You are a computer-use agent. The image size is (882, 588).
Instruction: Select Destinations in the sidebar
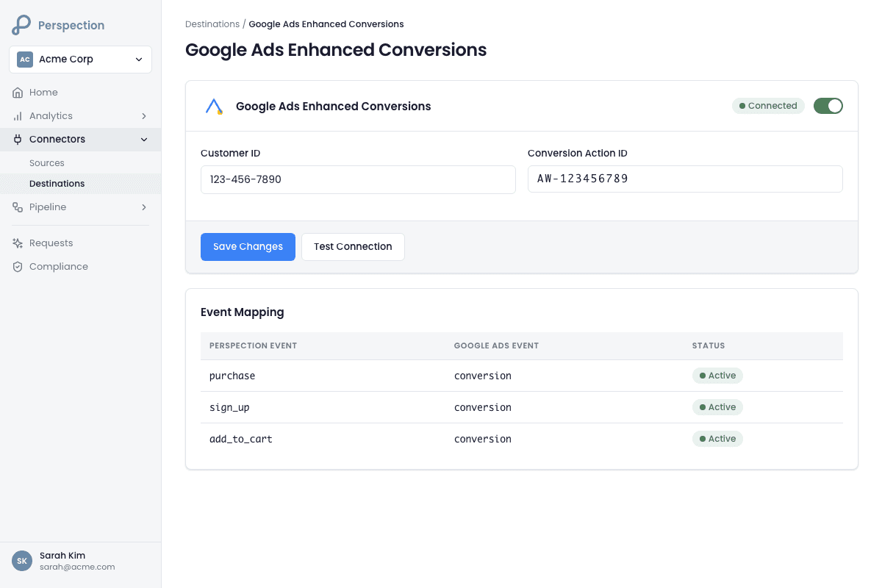tap(57, 184)
